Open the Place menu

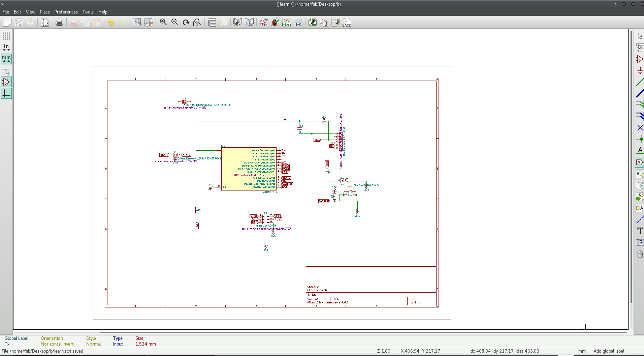point(45,12)
